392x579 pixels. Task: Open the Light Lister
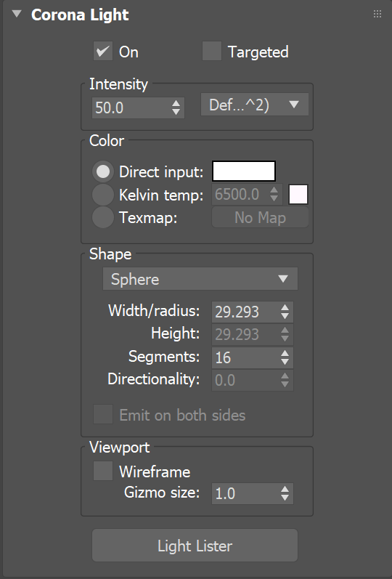(195, 546)
